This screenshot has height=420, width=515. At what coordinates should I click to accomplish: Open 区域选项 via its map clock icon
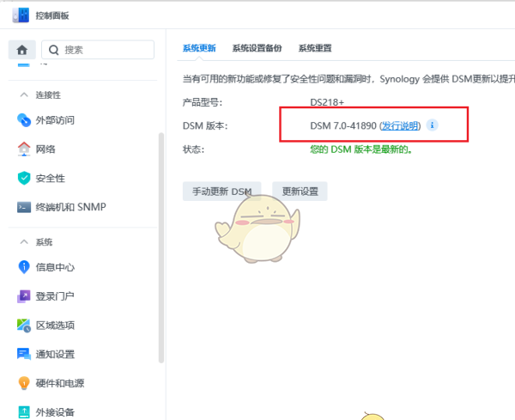(x=24, y=325)
